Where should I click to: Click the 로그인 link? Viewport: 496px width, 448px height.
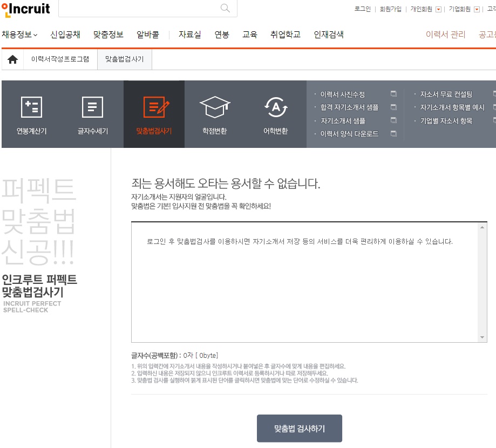point(363,9)
